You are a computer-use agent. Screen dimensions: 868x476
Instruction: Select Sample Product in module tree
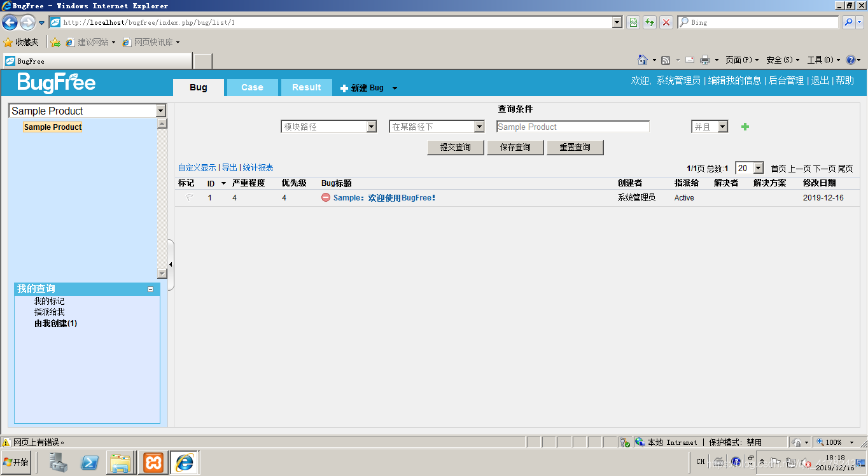pos(53,127)
